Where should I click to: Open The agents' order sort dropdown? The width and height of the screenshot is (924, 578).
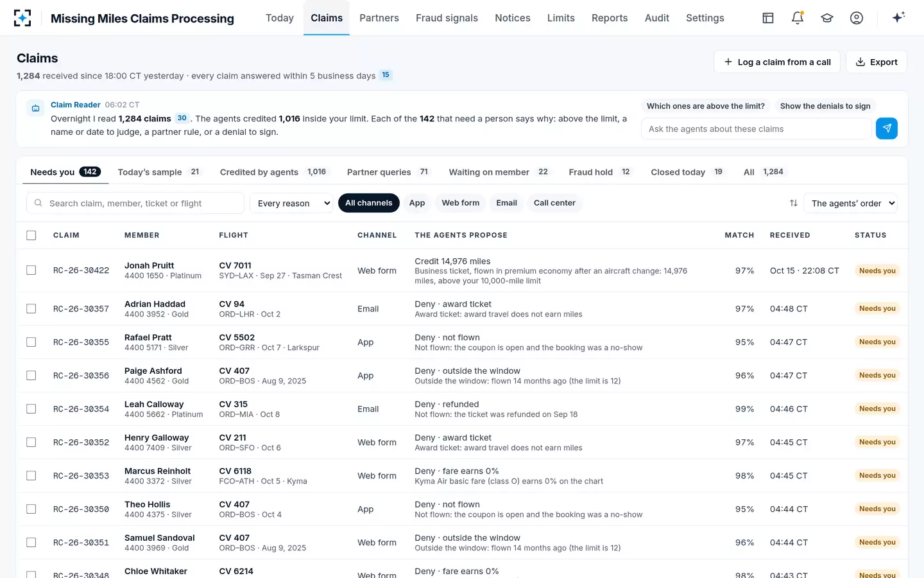tap(850, 203)
